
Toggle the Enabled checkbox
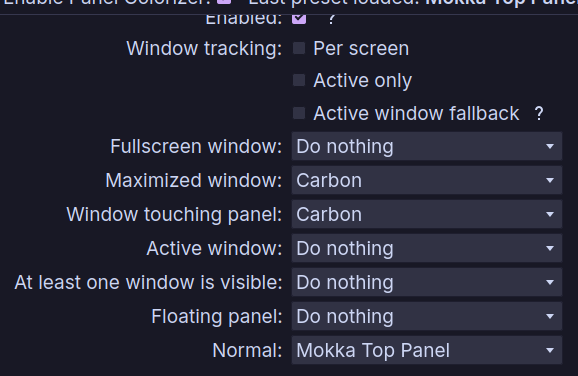299,18
